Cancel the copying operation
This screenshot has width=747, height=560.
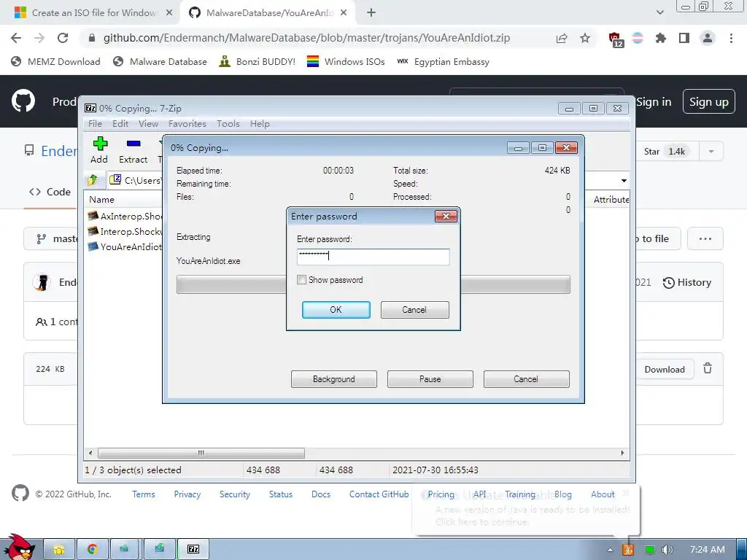tap(527, 379)
